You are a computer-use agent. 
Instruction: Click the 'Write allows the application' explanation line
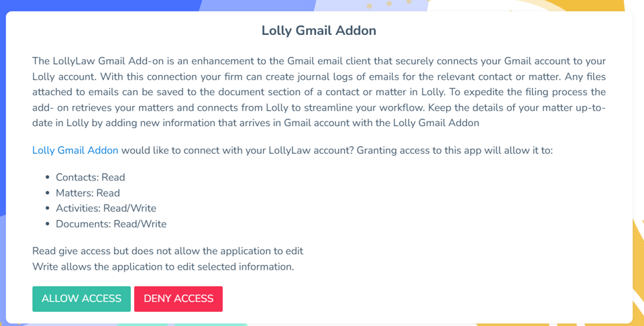tap(163, 266)
